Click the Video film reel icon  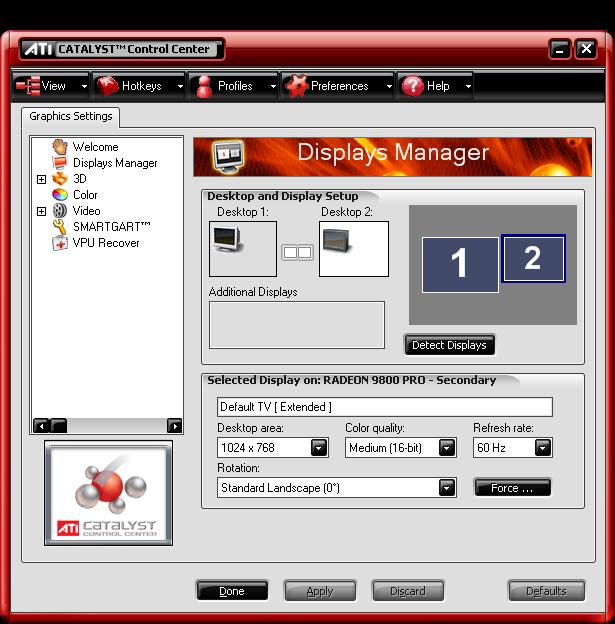point(60,211)
